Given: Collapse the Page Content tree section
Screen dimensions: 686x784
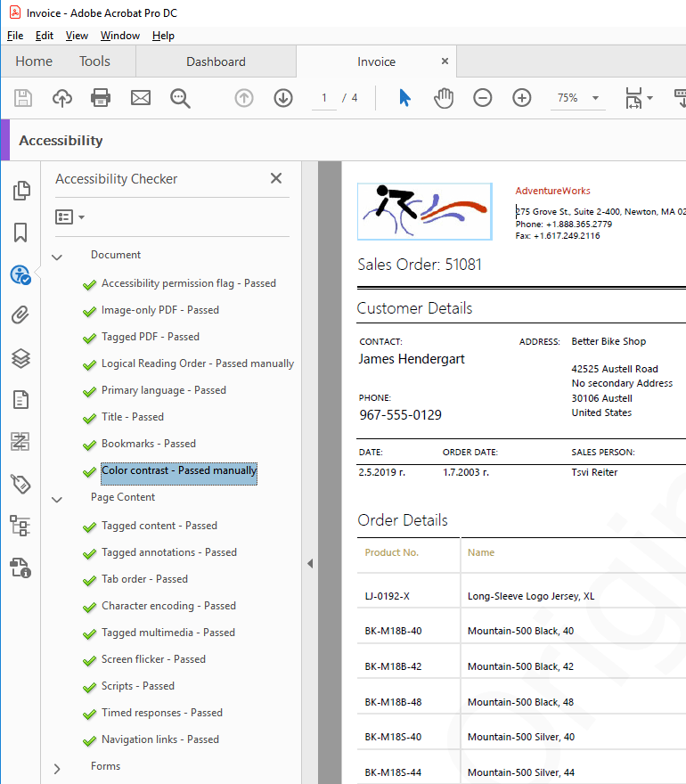Looking at the screenshot, I should [x=57, y=499].
